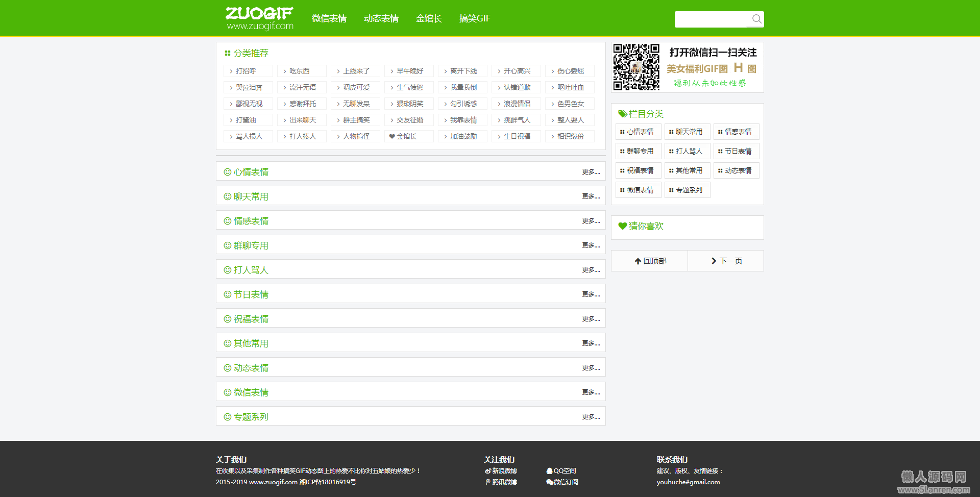The width and height of the screenshot is (980, 497).
Task: Click the QQ空间 icon in the footer
Action: click(x=549, y=471)
